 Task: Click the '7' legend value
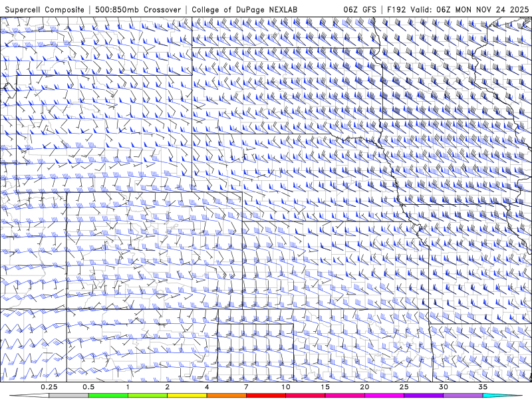(246, 387)
